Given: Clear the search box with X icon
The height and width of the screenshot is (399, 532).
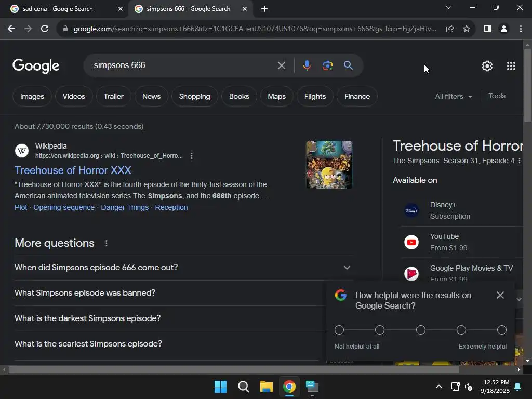Looking at the screenshot, I should click(x=281, y=65).
